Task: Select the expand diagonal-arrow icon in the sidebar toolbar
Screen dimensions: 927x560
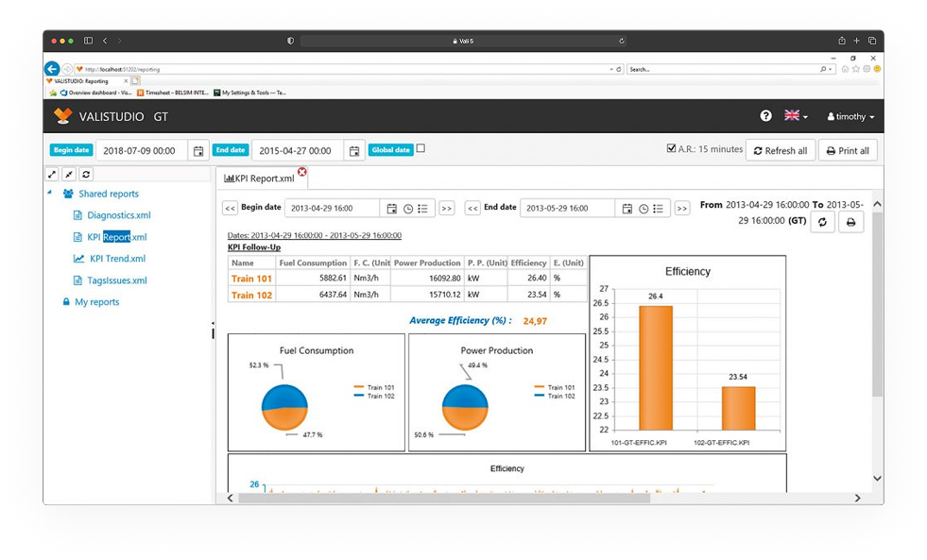Action: pyautogui.click(x=50, y=174)
